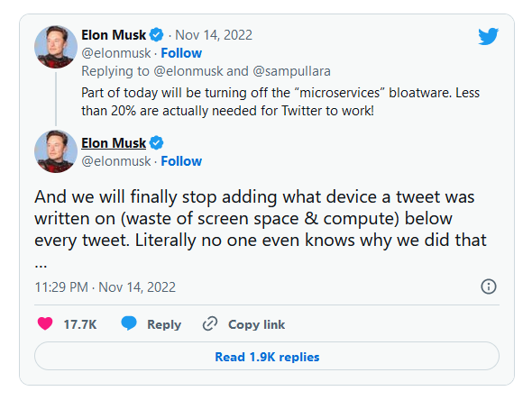
Task: Click the 17.7K likes count
Action: click(80, 324)
